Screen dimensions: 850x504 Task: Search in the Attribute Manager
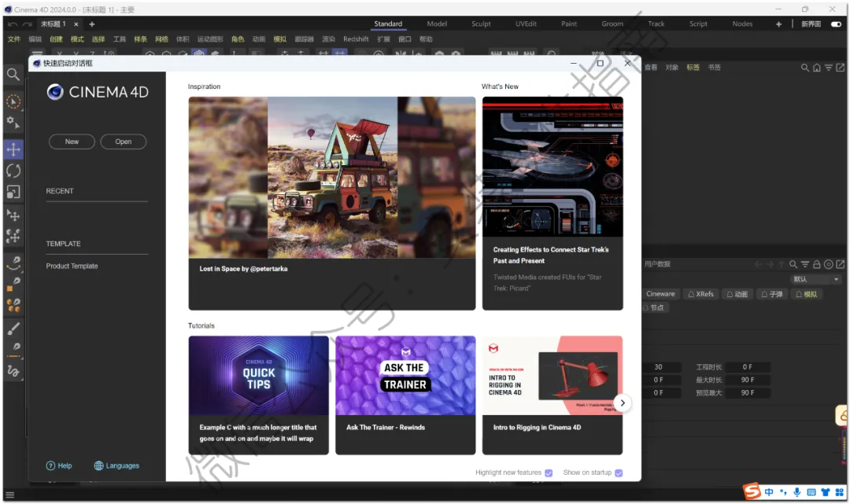(x=793, y=264)
